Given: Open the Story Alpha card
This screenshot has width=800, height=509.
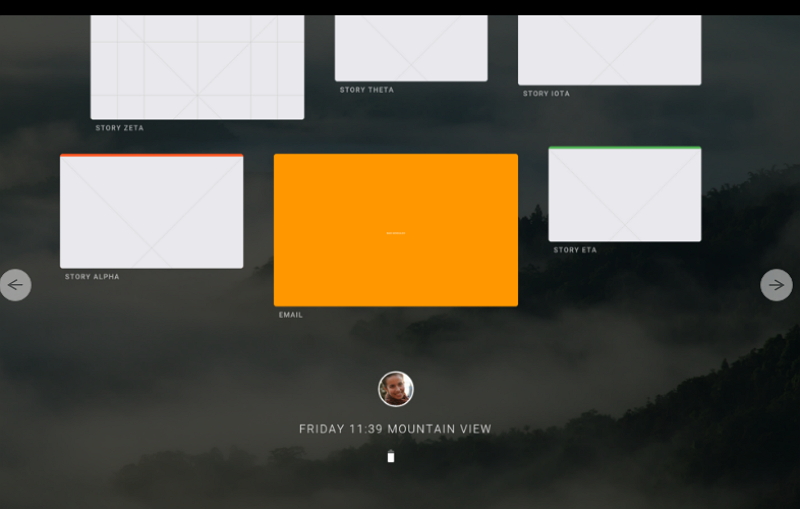Looking at the screenshot, I should (x=151, y=212).
